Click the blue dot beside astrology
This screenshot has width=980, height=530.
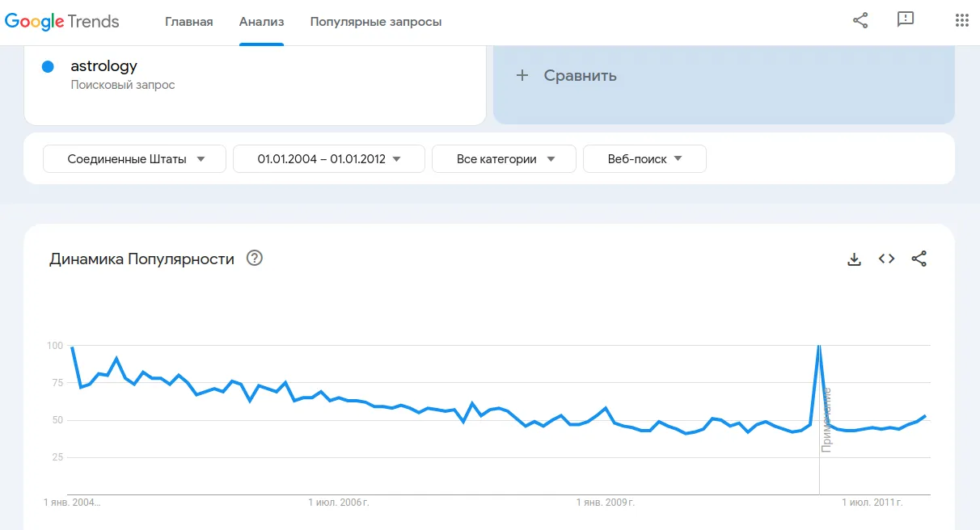[48, 66]
